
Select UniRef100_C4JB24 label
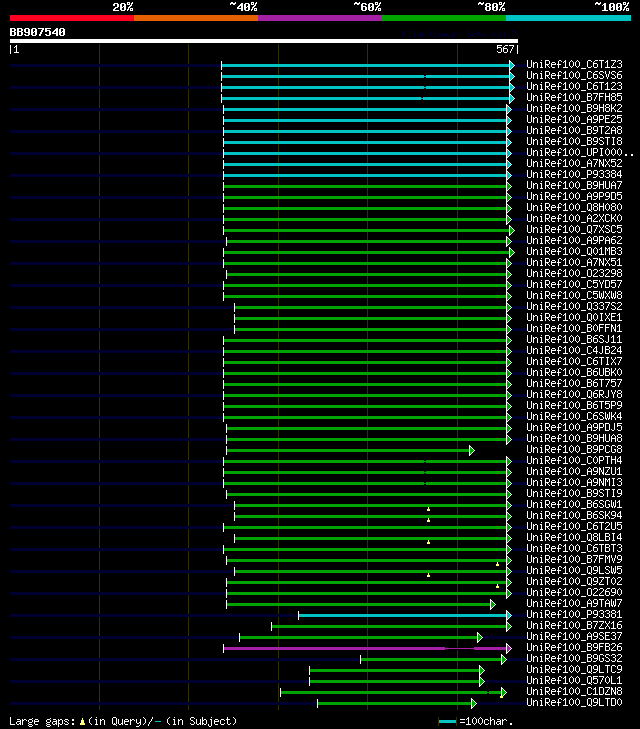click(x=574, y=351)
